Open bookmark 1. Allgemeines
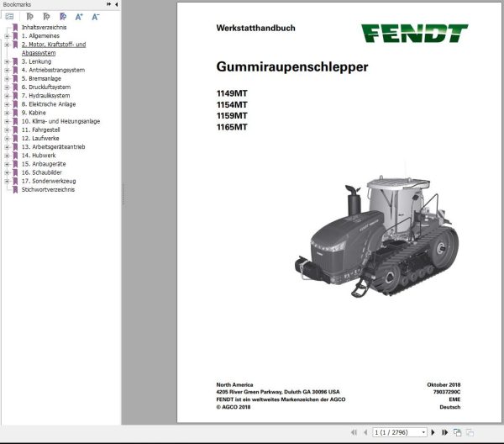The image size is (504, 444). coord(40,35)
